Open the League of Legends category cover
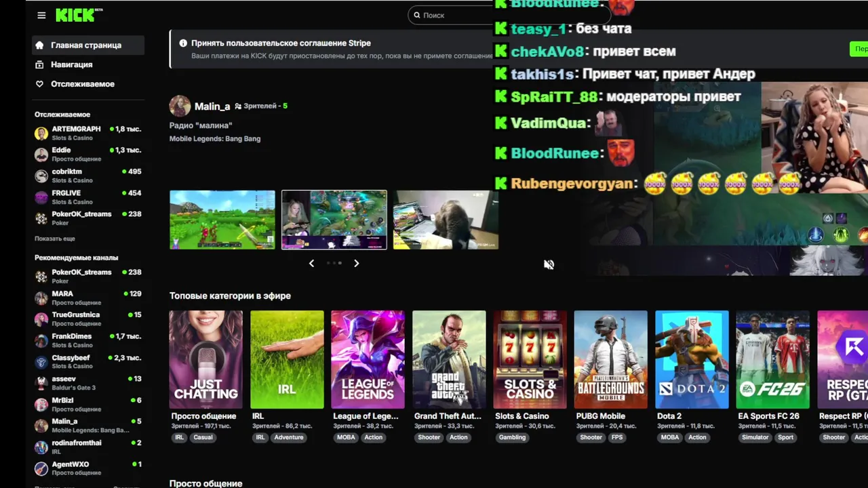 [x=368, y=359]
